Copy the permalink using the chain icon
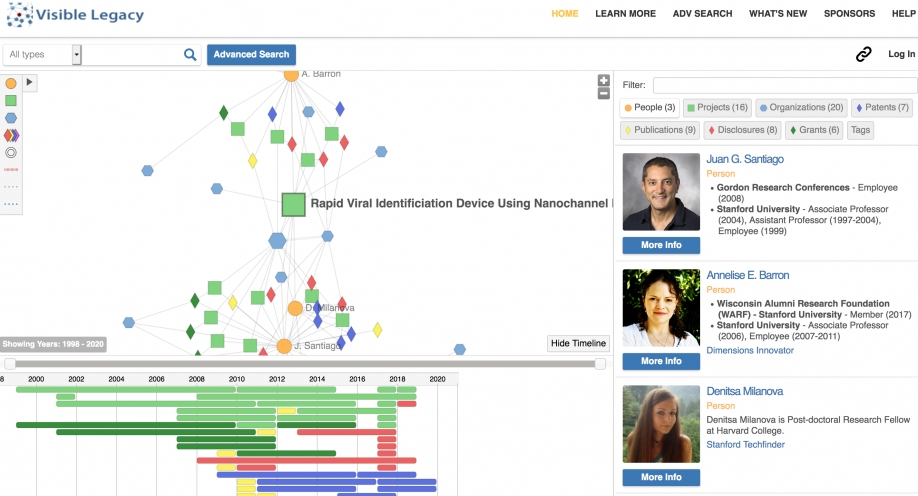The height and width of the screenshot is (496, 918). pyautogui.click(x=863, y=55)
